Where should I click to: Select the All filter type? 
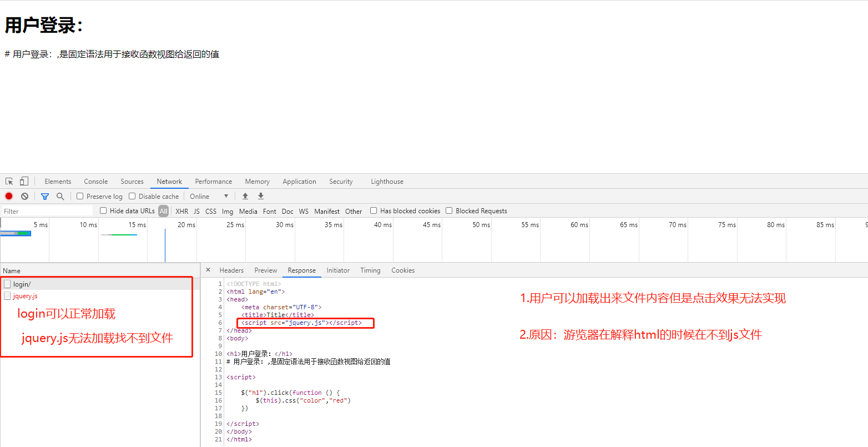[x=163, y=211]
